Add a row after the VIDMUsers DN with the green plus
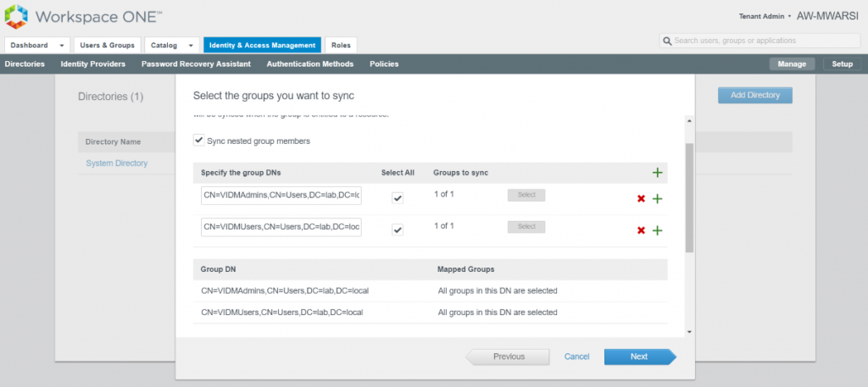 [657, 230]
